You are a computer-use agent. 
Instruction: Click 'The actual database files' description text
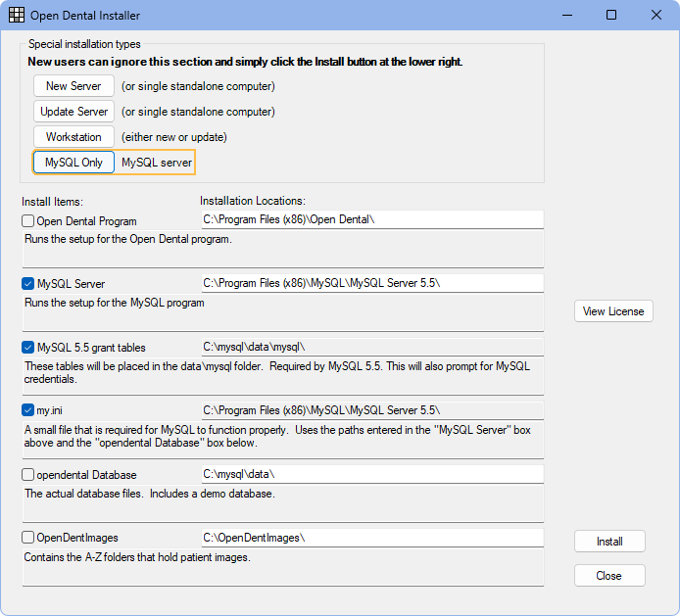point(150,494)
